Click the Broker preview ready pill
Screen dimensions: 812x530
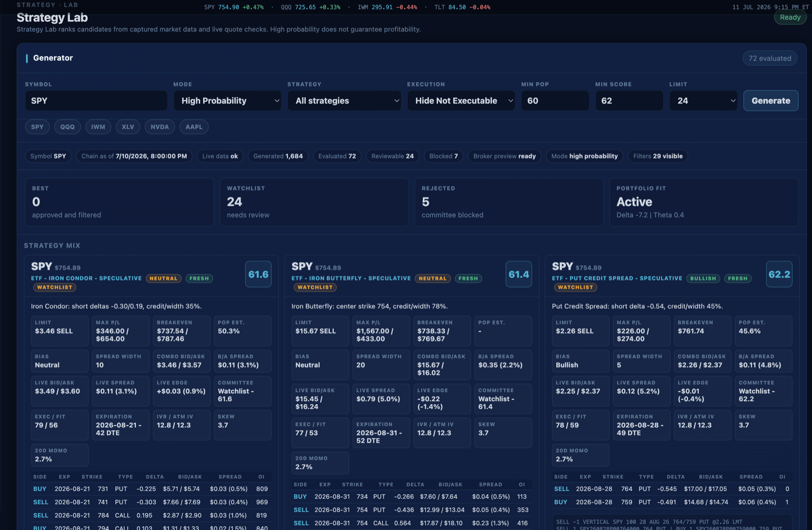click(504, 156)
